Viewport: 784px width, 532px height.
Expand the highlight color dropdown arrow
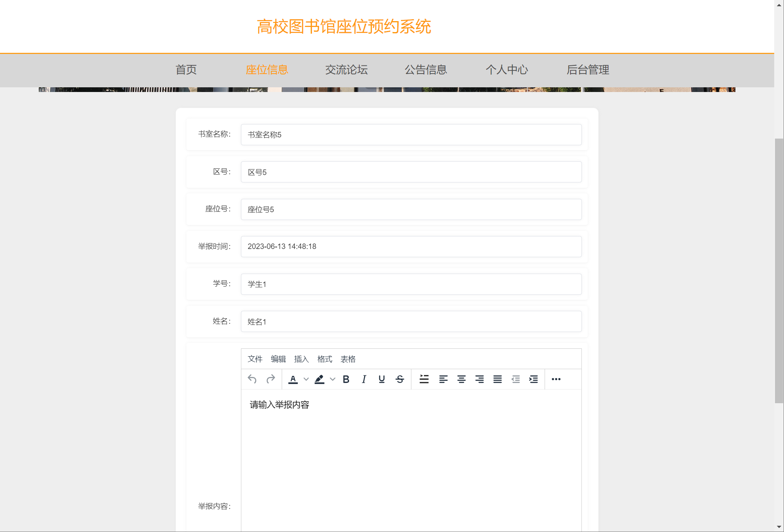[x=333, y=379]
